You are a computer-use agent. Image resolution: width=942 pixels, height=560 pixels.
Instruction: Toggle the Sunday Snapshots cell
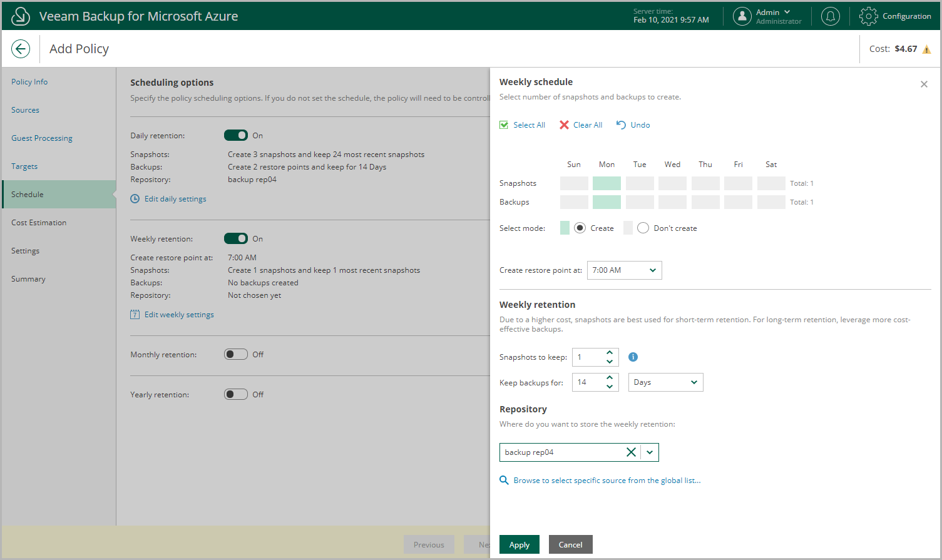[574, 183]
